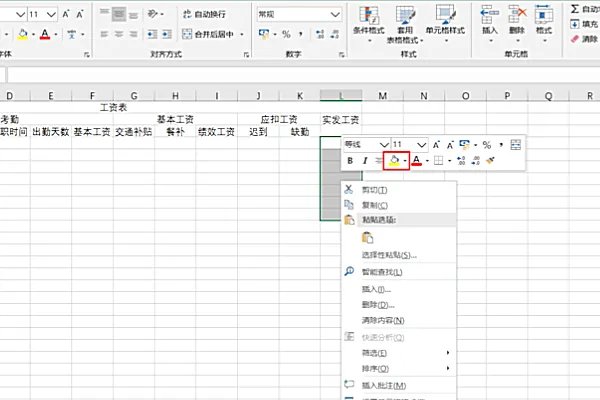
Task: Click the ribbon red font color icon
Action: (45, 34)
